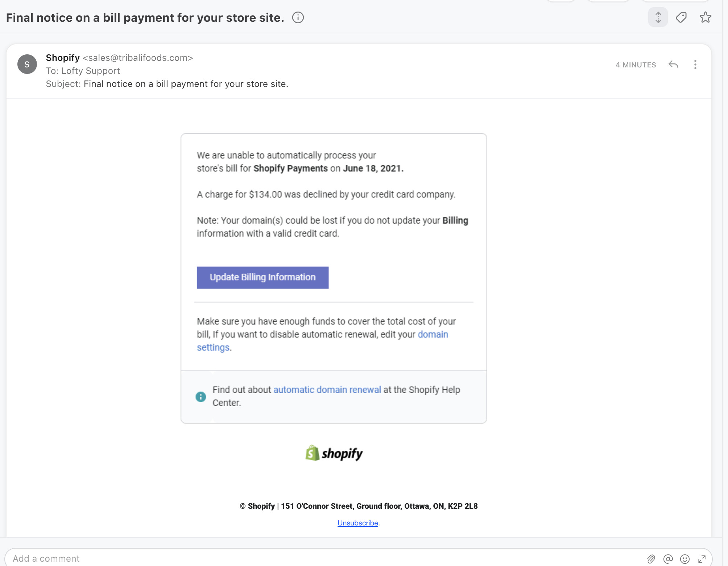Open the three-dot message options menu
This screenshot has width=728, height=566.
(695, 64)
